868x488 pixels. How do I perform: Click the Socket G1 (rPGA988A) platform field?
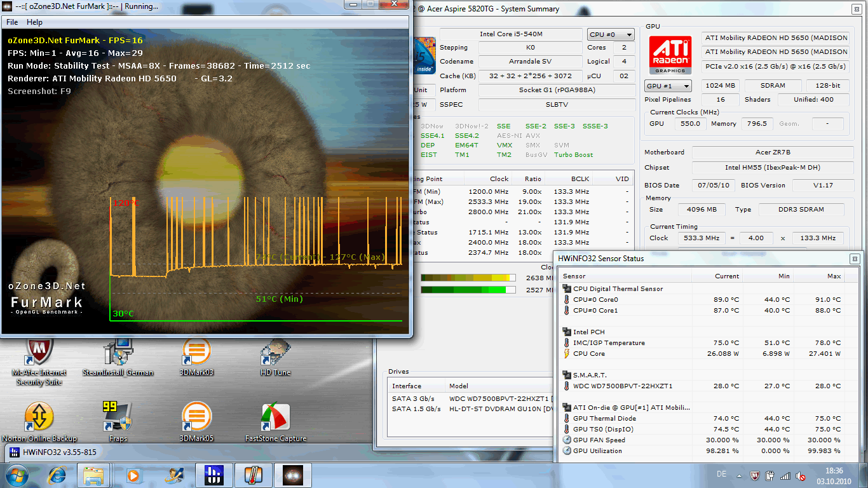(x=557, y=90)
